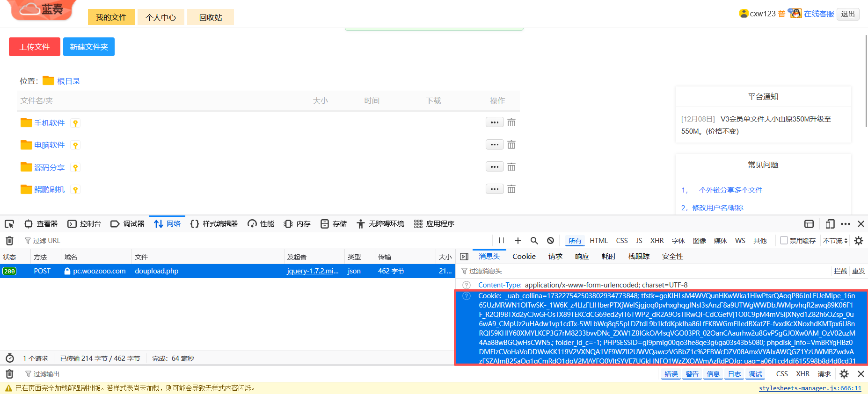Activate the element picker tool in devtools
The image size is (868, 394).
[9, 224]
